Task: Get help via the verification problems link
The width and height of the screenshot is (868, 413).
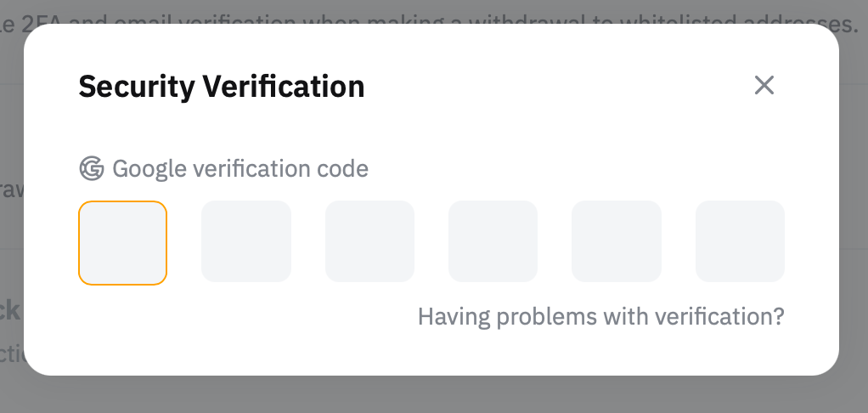Action: pyautogui.click(x=600, y=317)
